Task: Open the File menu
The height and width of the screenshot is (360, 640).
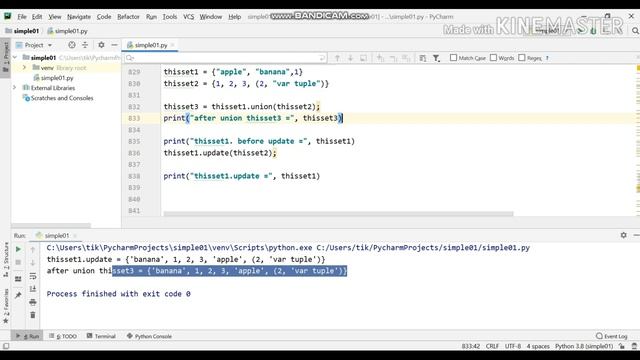Action: pyautogui.click(x=22, y=17)
